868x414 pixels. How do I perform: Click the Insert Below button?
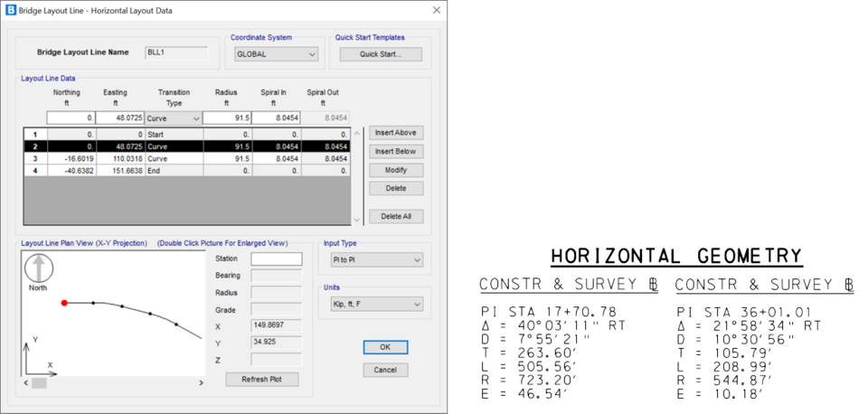pos(395,152)
